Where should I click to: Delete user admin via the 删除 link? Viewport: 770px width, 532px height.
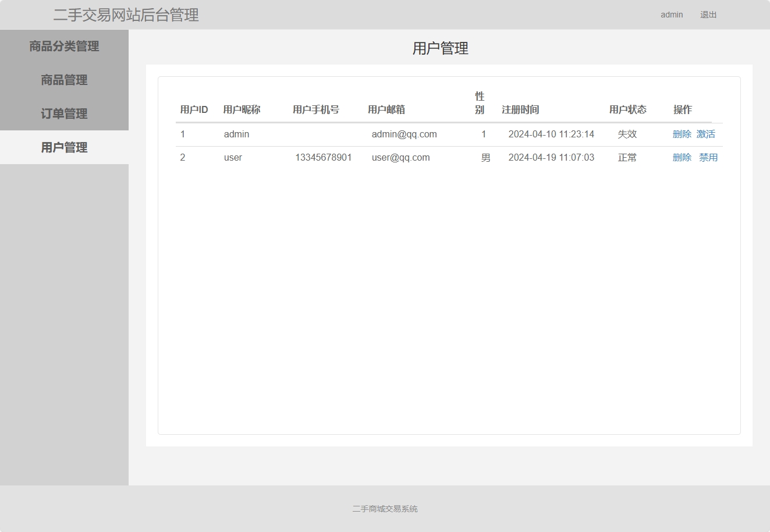(x=682, y=134)
